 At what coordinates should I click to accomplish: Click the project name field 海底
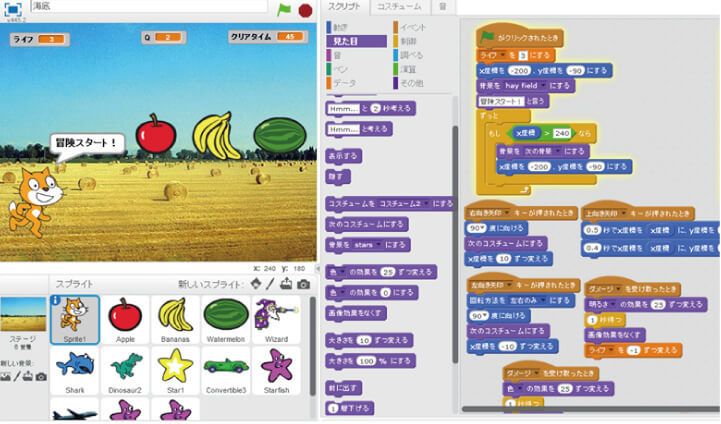coord(149,6)
